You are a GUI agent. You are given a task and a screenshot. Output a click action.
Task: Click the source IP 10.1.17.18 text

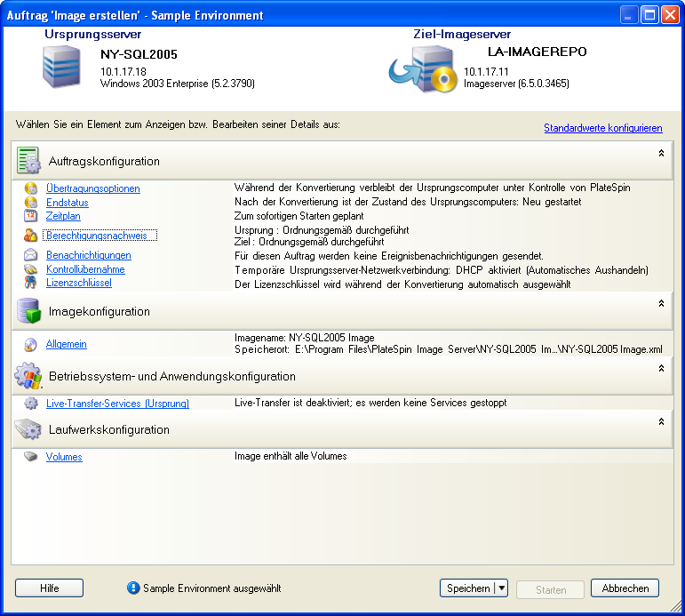123,72
